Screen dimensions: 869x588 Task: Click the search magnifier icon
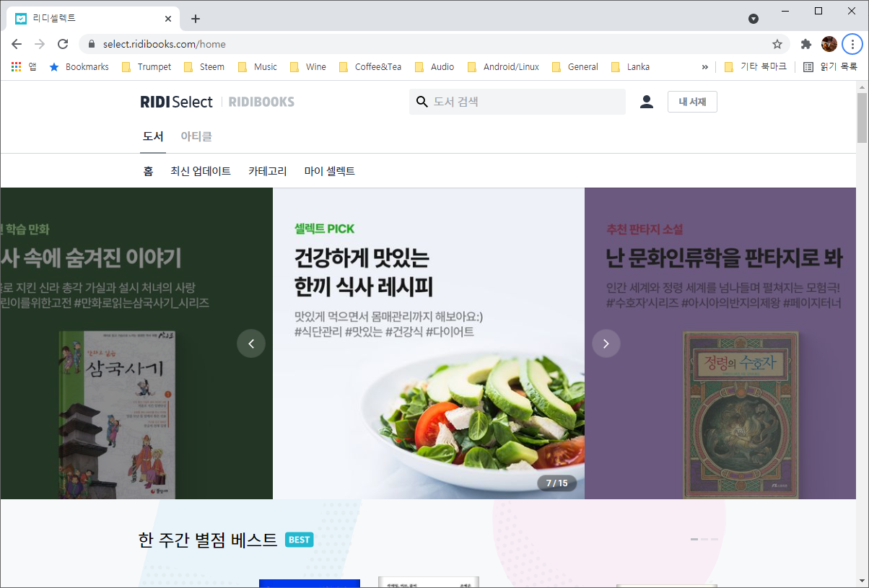tap(422, 102)
